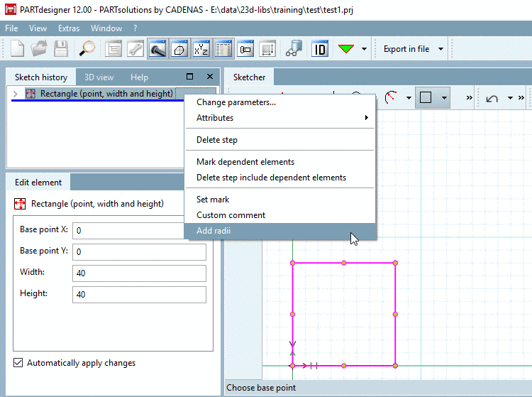Open the Export in file dropdown arrow

[440, 49]
